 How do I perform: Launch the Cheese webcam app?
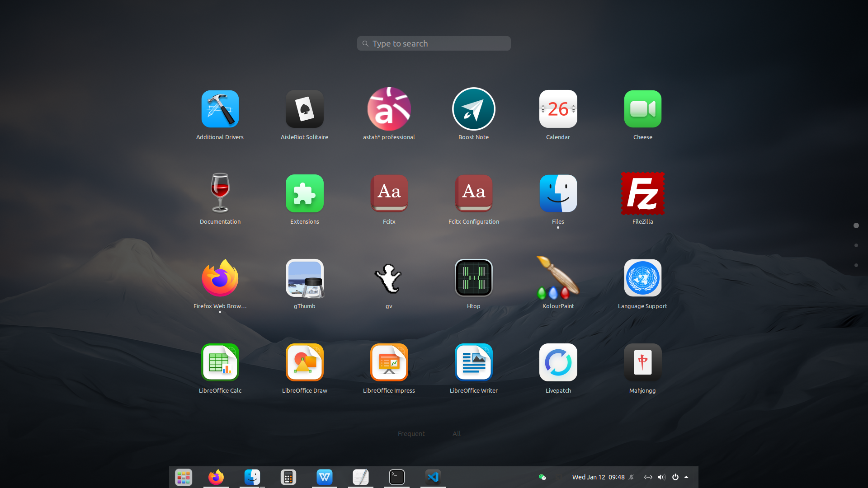click(x=642, y=109)
